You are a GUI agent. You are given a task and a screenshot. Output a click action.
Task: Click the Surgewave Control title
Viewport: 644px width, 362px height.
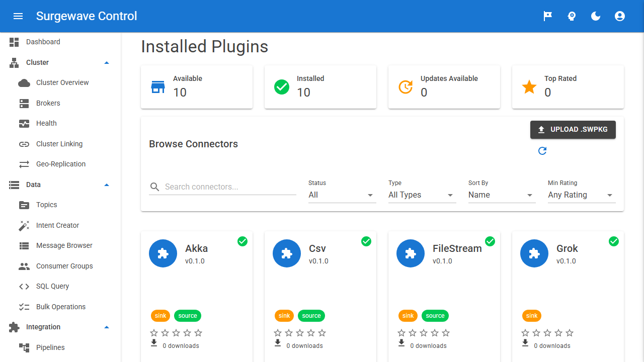tap(87, 16)
